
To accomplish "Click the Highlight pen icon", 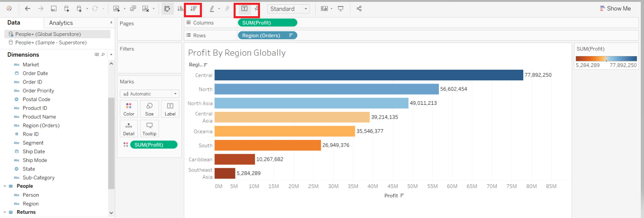I will coord(212,8).
